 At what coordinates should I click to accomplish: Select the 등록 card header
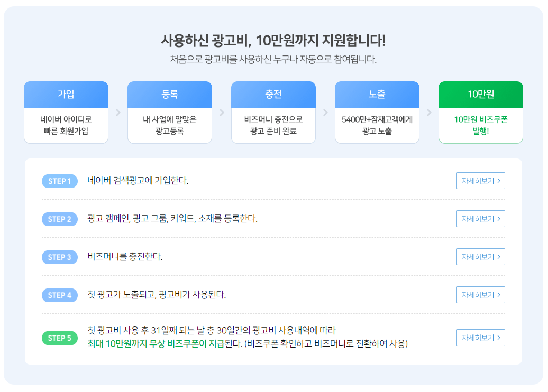[170, 94]
